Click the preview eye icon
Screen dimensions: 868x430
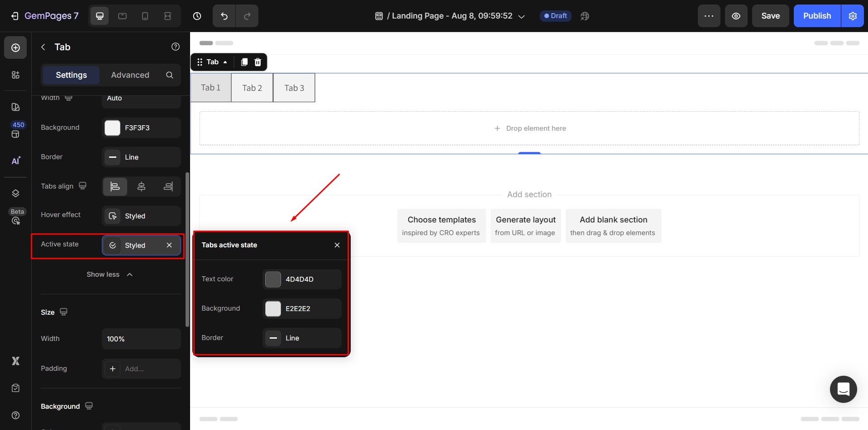pyautogui.click(x=736, y=16)
